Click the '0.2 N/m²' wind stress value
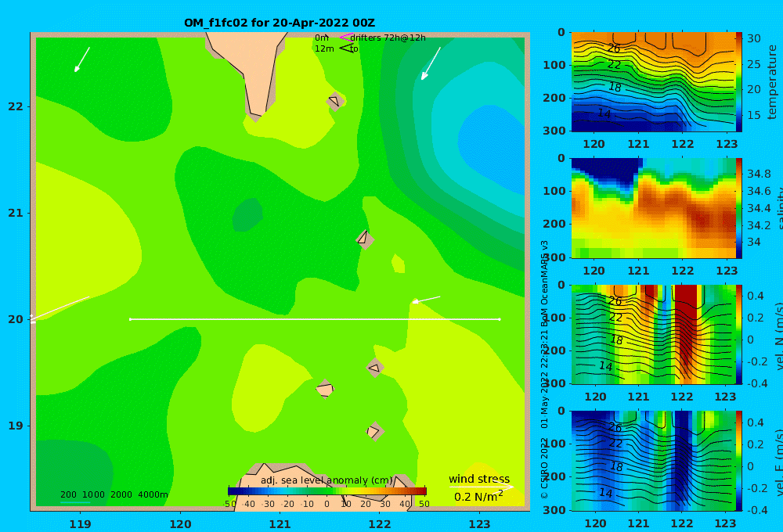783x532 pixels. (x=478, y=497)
